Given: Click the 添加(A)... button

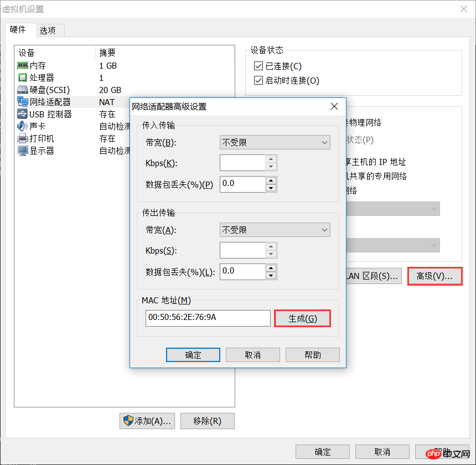Looking at the screenshot, I should click(147, 421).
